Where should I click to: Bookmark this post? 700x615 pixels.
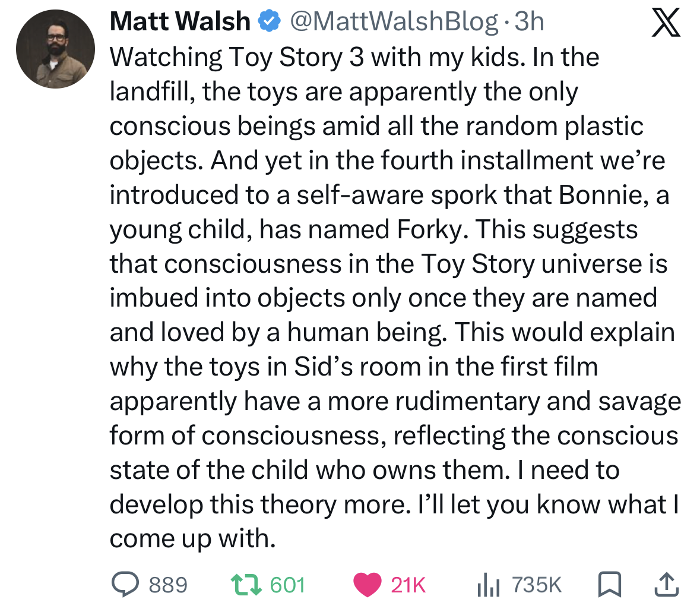pos(610,584)
